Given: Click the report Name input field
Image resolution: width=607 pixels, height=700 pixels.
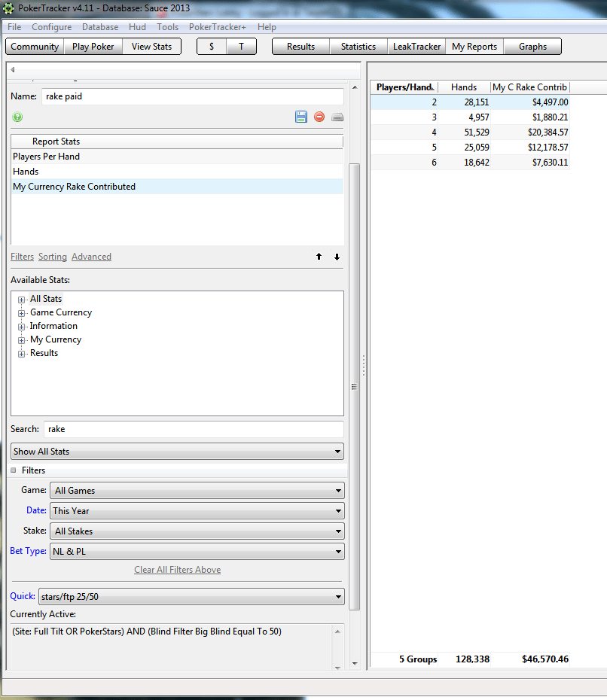Looking at the screenshot, I should click(193, 96).
